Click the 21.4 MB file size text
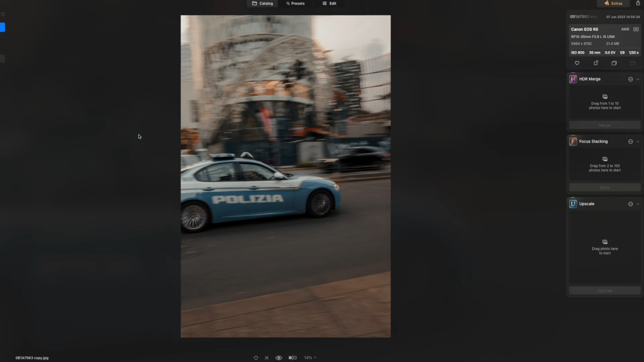The image size is (644, 362). pos(613,43)
